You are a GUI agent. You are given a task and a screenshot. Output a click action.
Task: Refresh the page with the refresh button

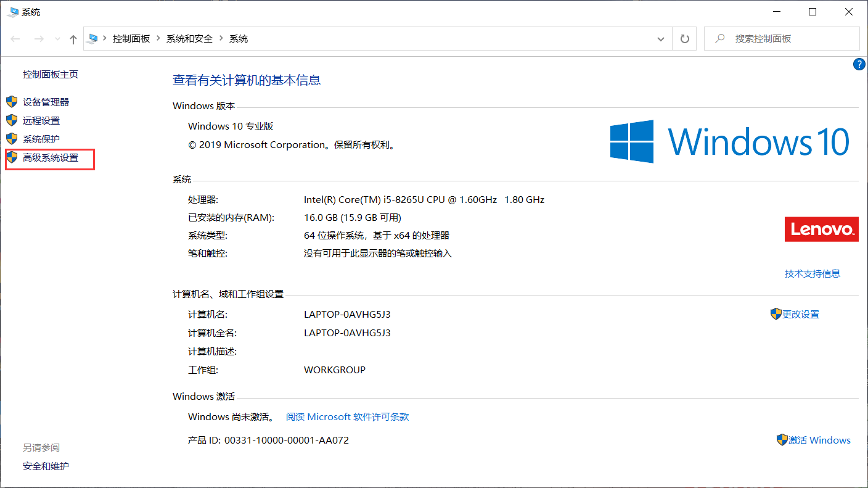coord(684,39)
